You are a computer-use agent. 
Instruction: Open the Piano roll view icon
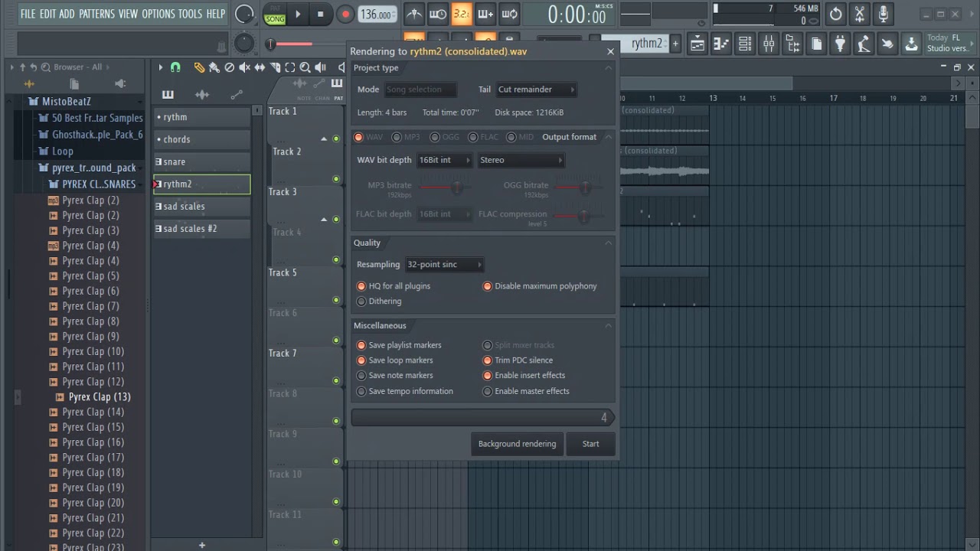point(721,44)
